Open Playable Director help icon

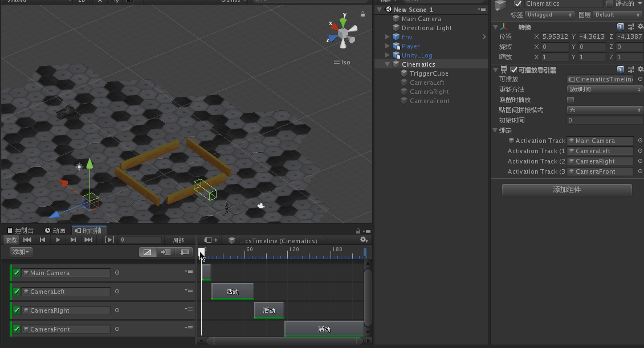click(621, 69)
